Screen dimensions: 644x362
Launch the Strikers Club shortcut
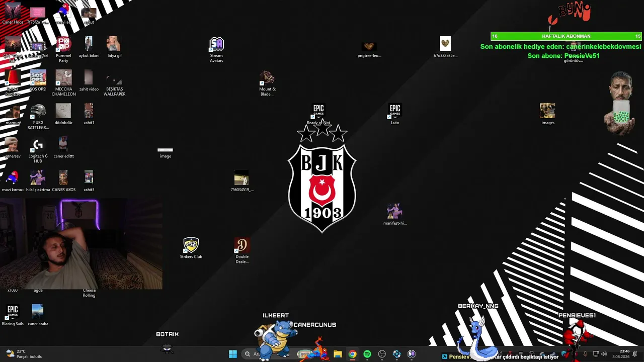(x=191, y=248)
